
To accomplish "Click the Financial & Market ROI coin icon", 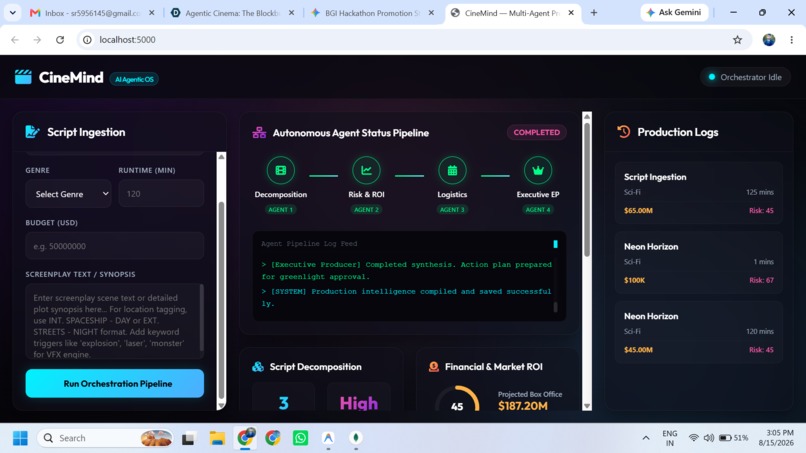I will pos(434,367).
